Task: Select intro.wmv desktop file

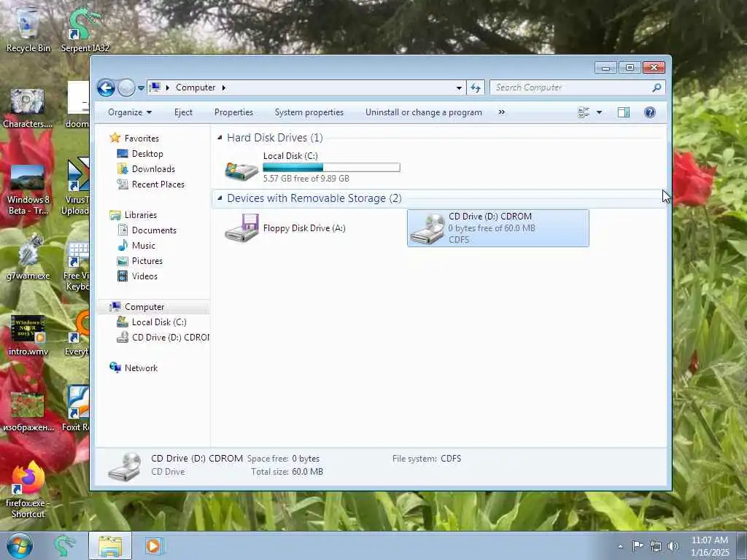Action: [28, 335]
